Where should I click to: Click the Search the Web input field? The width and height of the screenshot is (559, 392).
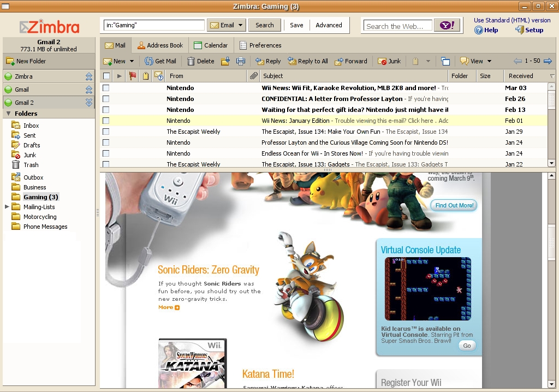click(x=397, y=26)
